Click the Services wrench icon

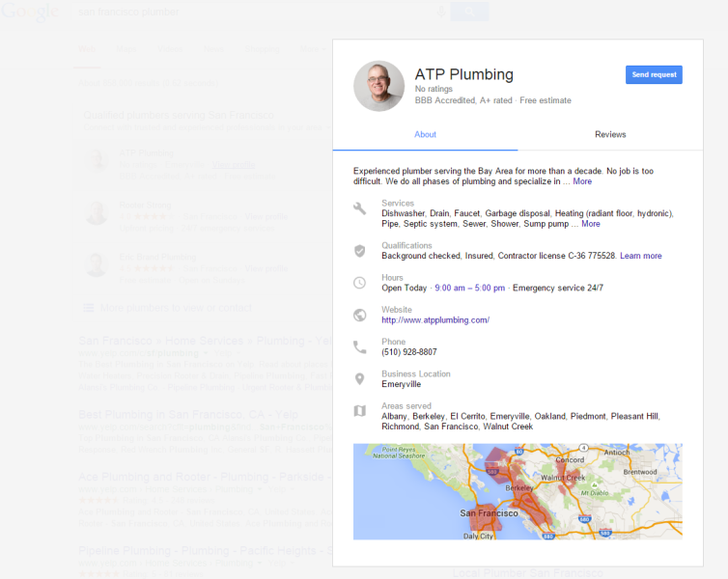[360, 208]
